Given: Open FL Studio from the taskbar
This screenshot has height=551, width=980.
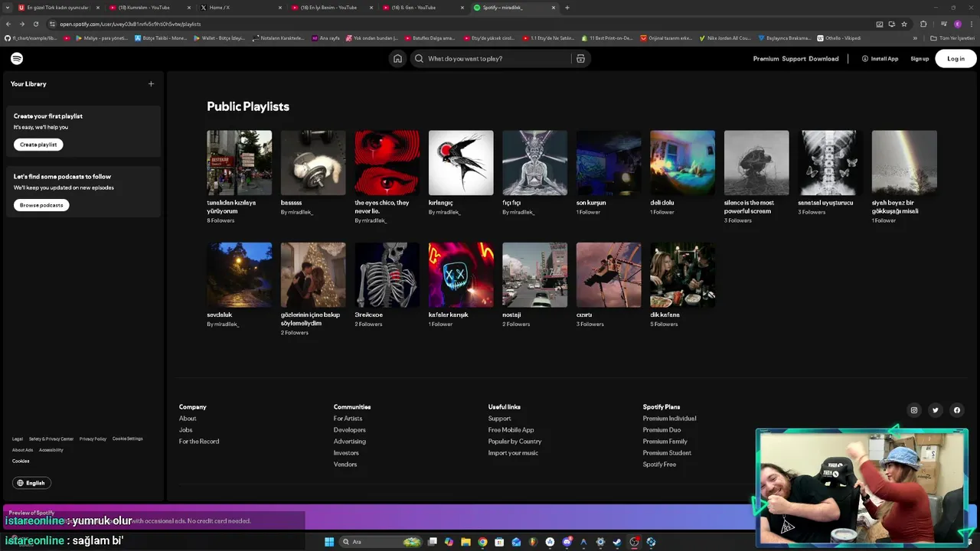Looking at the screenshot, I should [533, 542].
